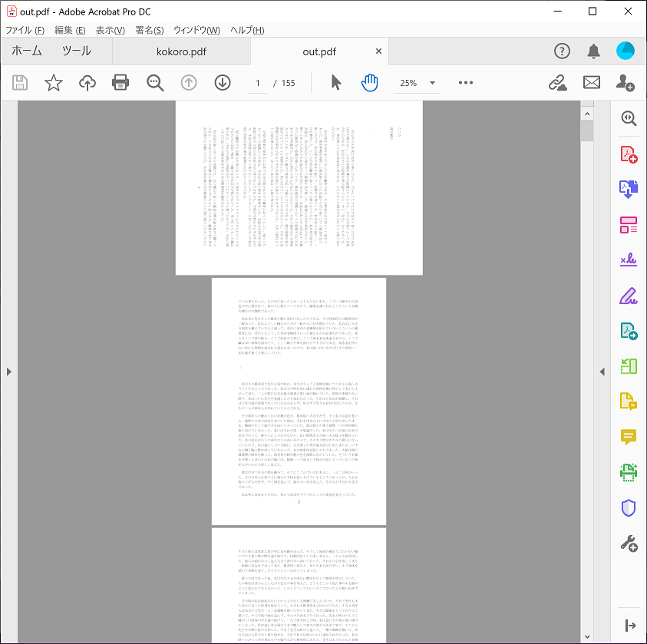Activate the Hand pan tool
The height and width of the screenshot is (644, 647).
click(370, 83)
